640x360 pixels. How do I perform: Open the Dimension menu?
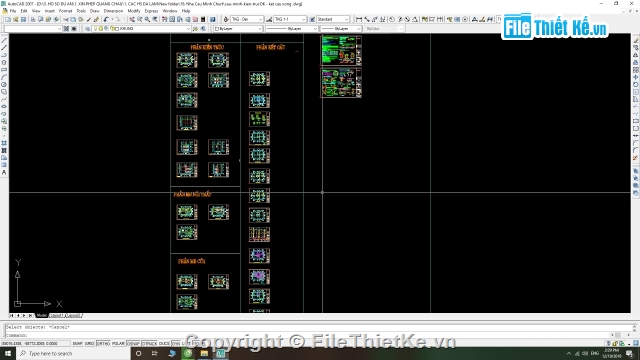(x=113, y=11)
